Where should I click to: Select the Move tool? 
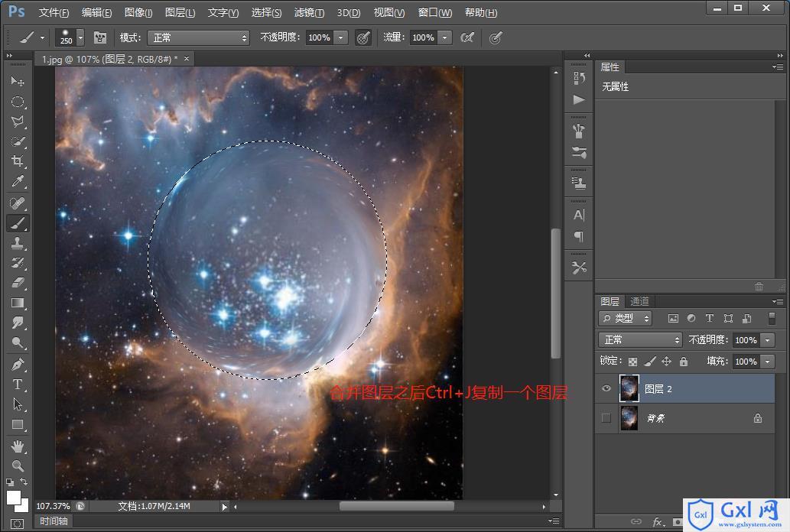point(18,81)
